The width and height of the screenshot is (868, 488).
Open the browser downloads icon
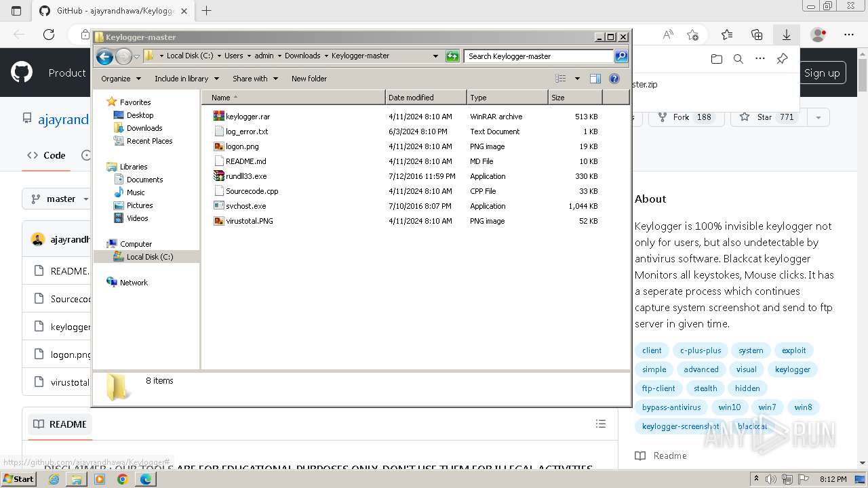(786, 35)
